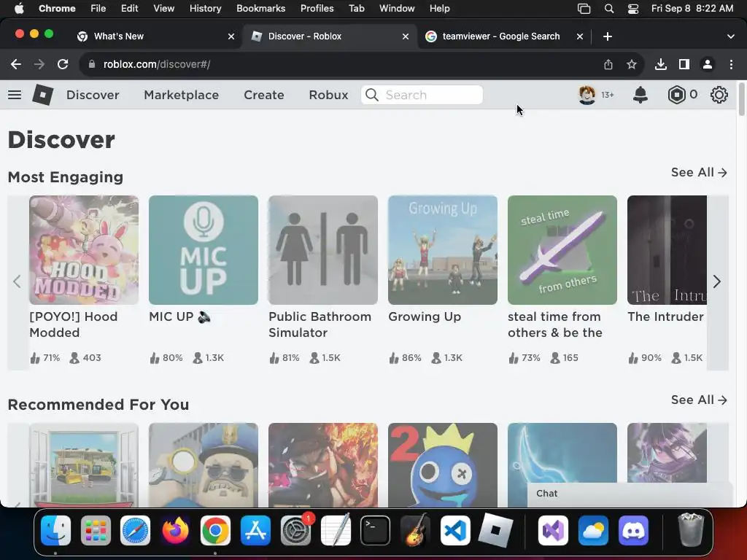The width and height of the screenshot is (747, 560).
Task: Open the Robux balance icon
Action: pos(676,95)
